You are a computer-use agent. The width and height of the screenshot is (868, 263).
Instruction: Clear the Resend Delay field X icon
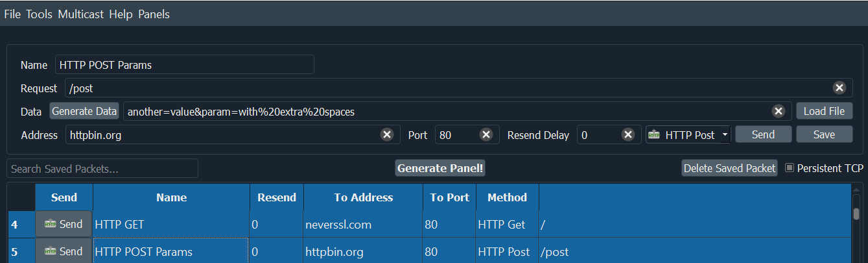pyautogui.click(x=628, y=135)
